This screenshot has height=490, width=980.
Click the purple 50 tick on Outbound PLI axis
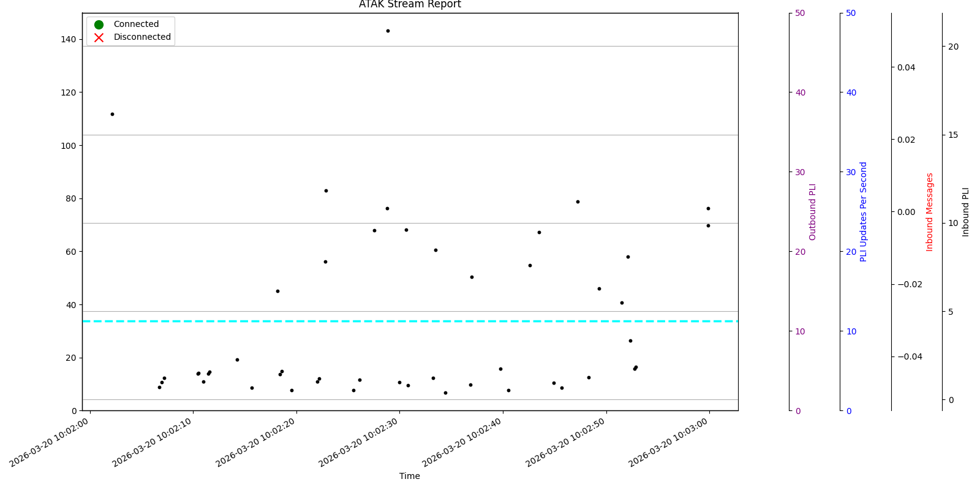800,13
